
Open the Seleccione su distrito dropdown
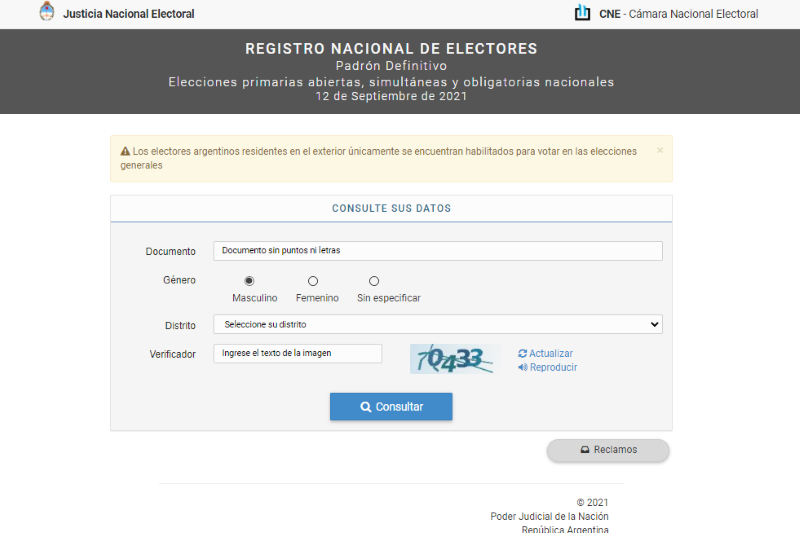coord(437,324)
